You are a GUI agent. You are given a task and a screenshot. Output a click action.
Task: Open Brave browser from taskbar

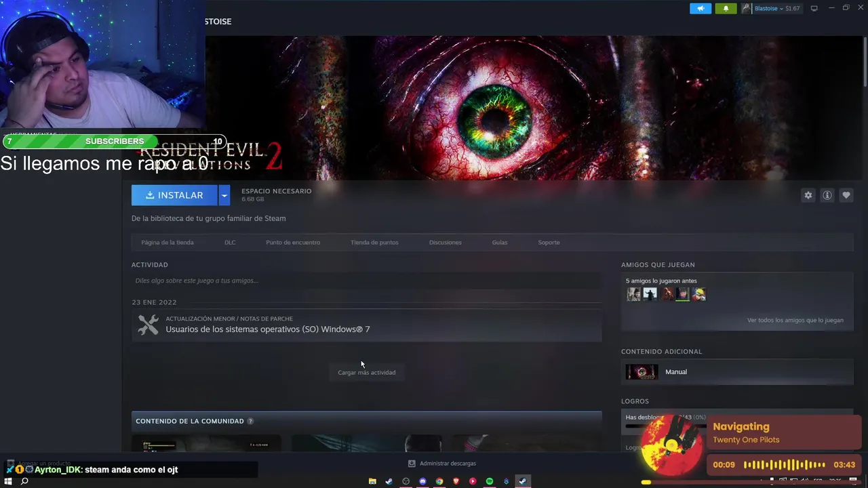pos(456,481)
